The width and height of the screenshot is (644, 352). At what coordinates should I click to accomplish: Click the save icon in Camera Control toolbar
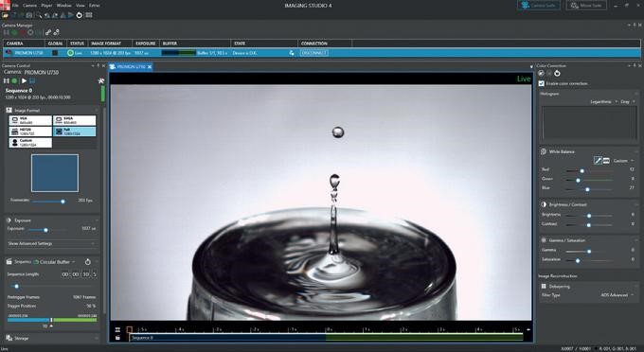tap(32, 81)
